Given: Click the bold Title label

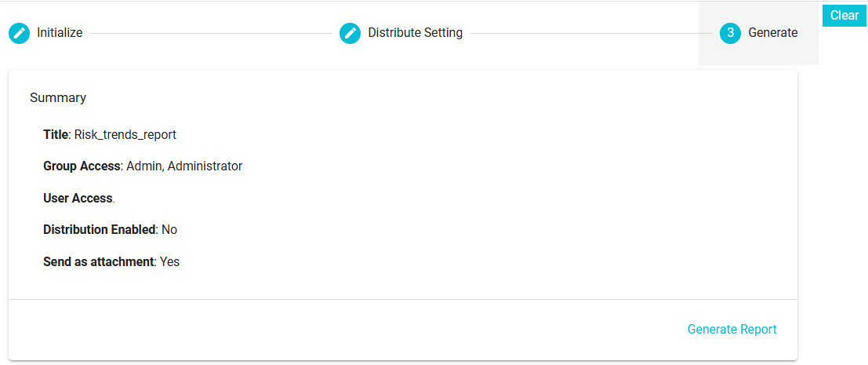Looking at the screenshot, I should pyautogui.click(x=56, y=134).
